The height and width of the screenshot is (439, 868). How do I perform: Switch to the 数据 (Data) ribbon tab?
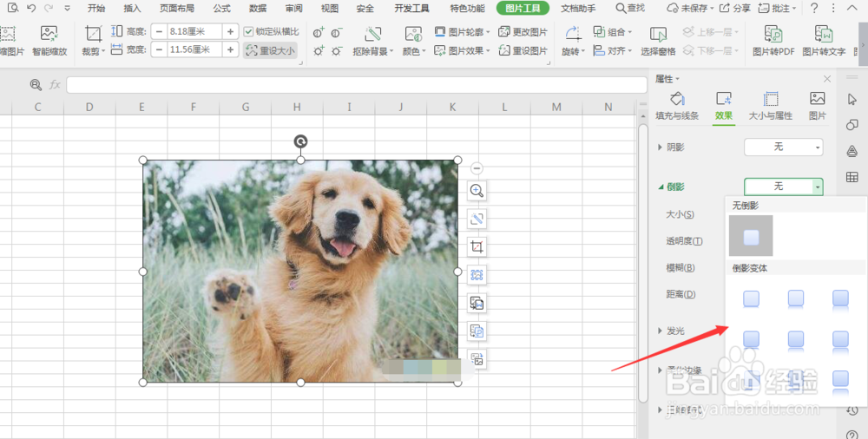tap(258, 9)
